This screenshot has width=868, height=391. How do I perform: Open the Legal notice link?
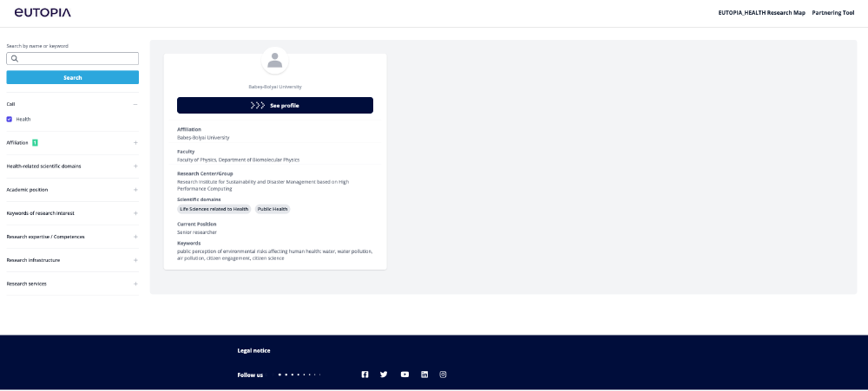[253, 350]
